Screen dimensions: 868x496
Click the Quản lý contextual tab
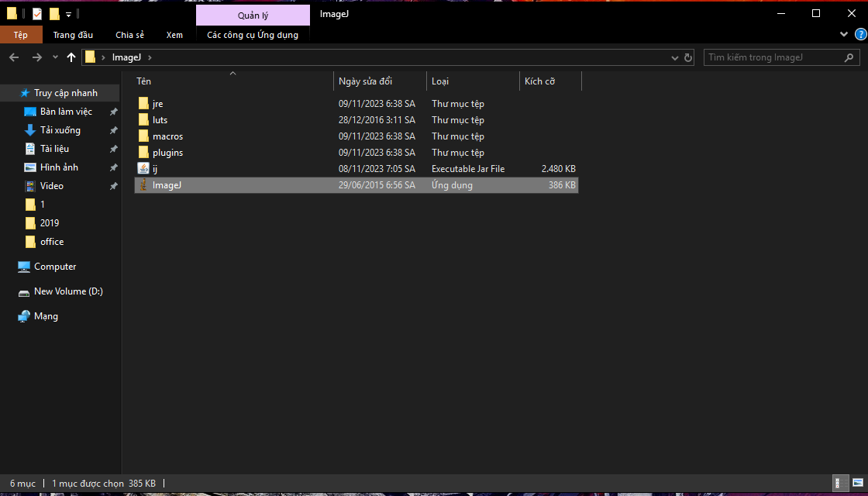pos(253,15)
